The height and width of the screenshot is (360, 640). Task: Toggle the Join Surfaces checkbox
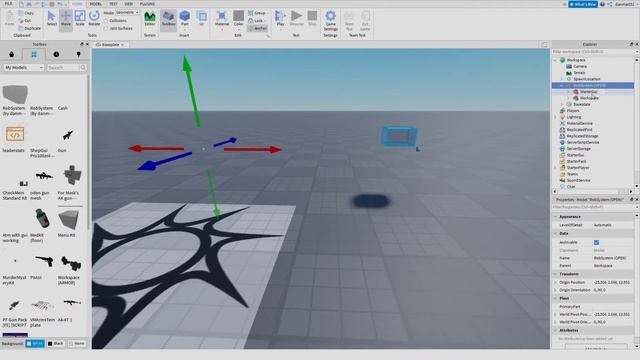pos(106,29)
